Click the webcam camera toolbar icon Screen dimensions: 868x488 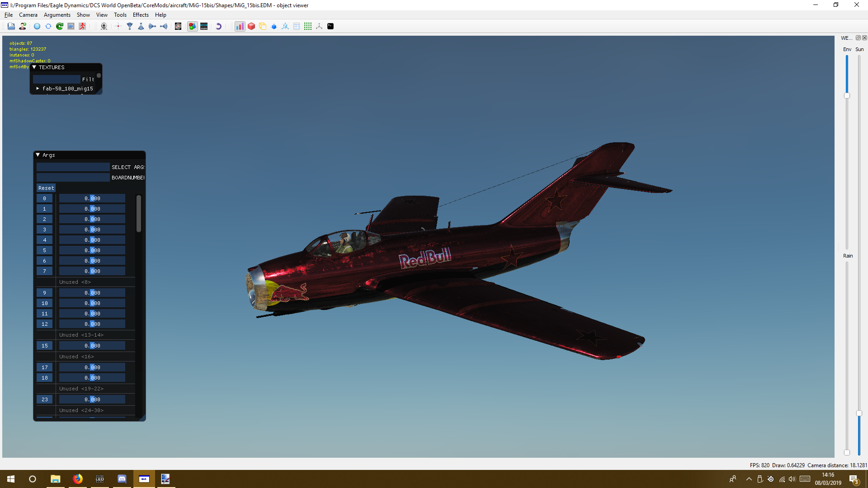pyautogui.click(x=104, y=26)
